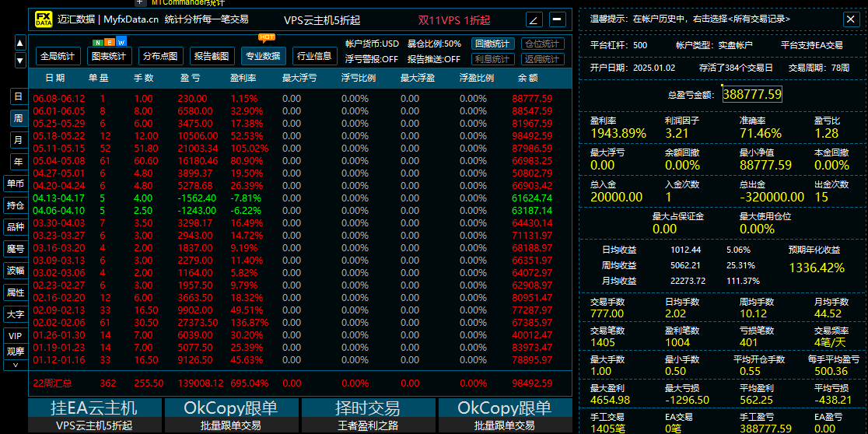Click the 22周汇总 summary row

coord(299,383)
